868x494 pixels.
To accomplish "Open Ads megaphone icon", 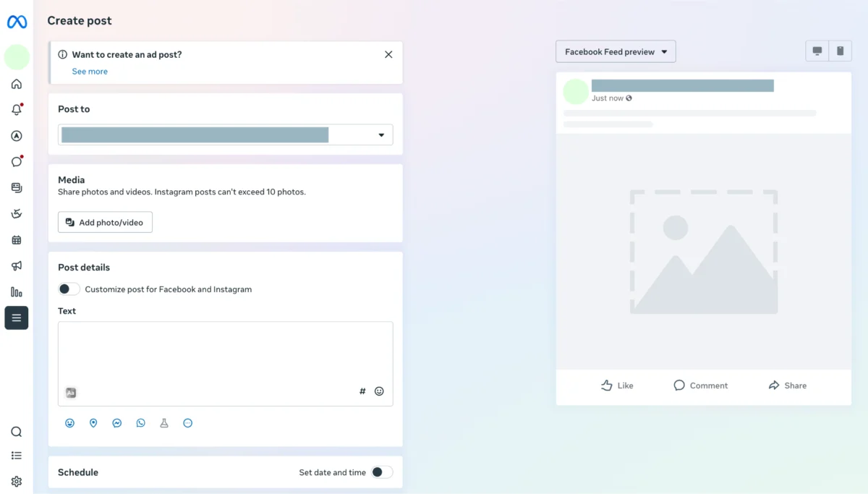I will coord(17,266).
